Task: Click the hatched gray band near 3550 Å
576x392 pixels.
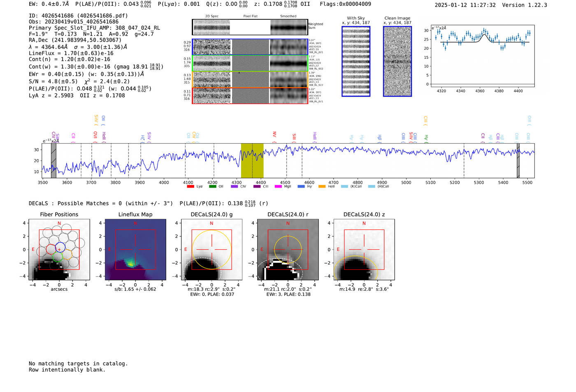Action: 53,160
